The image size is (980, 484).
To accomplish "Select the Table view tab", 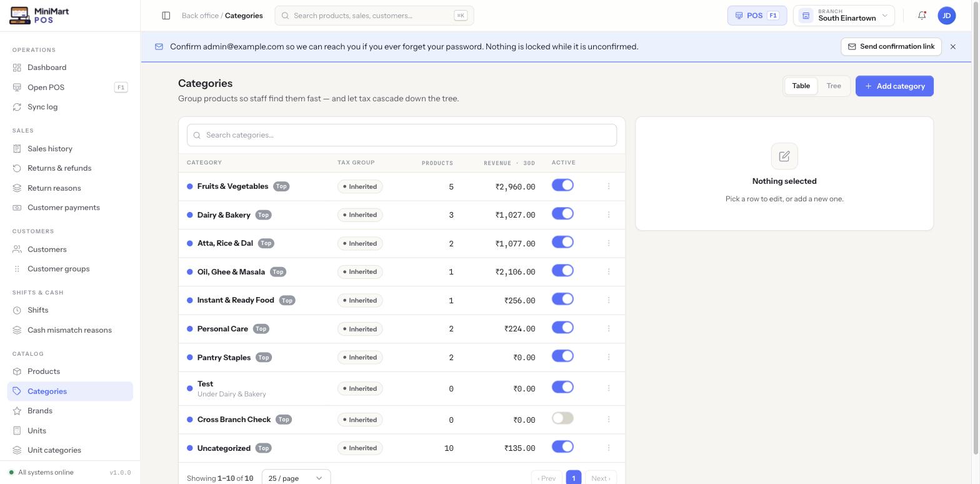I will click(x=801, y=86).
